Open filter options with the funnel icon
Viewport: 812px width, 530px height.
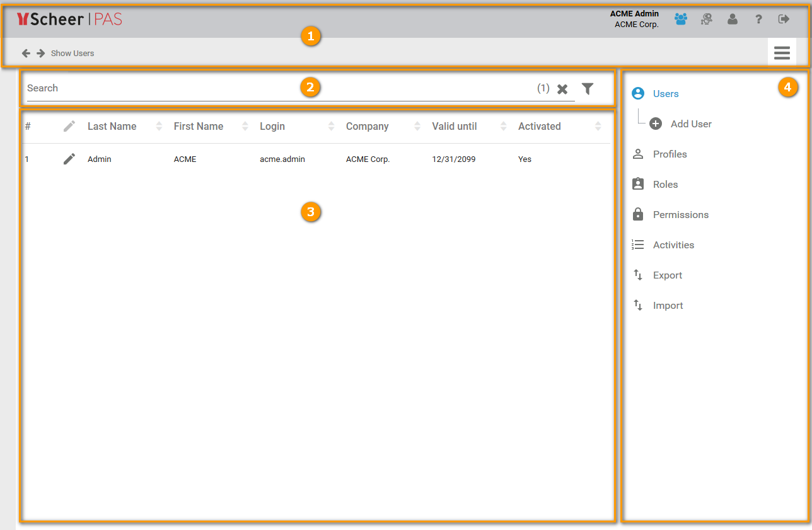[588, 88]
